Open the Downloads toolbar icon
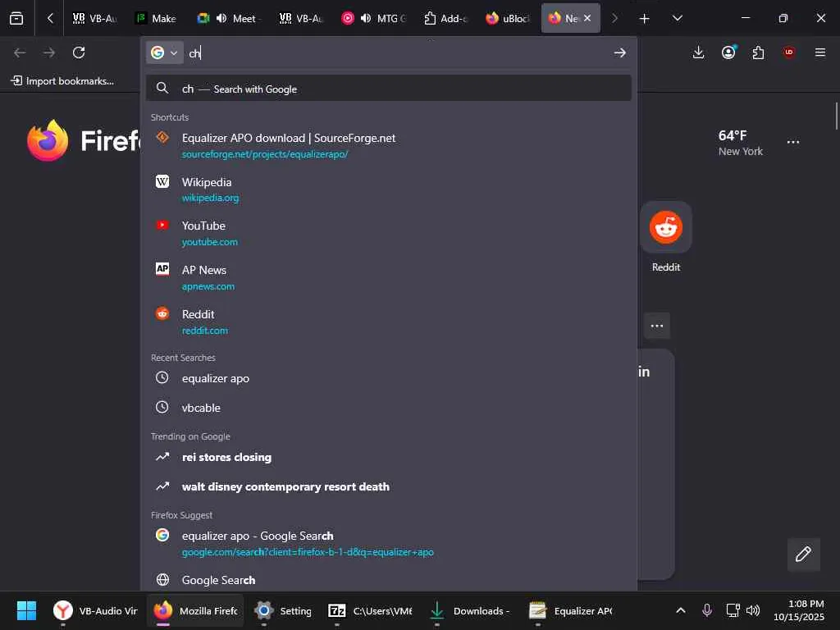Image resolution: width=840 pixels, height=630 pixels. point(698,52)
